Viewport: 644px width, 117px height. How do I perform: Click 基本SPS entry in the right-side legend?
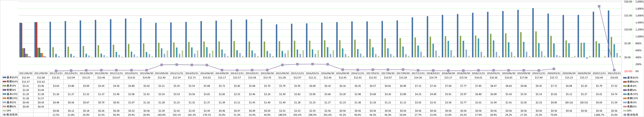pyautogui.click(x=630, y=86)
